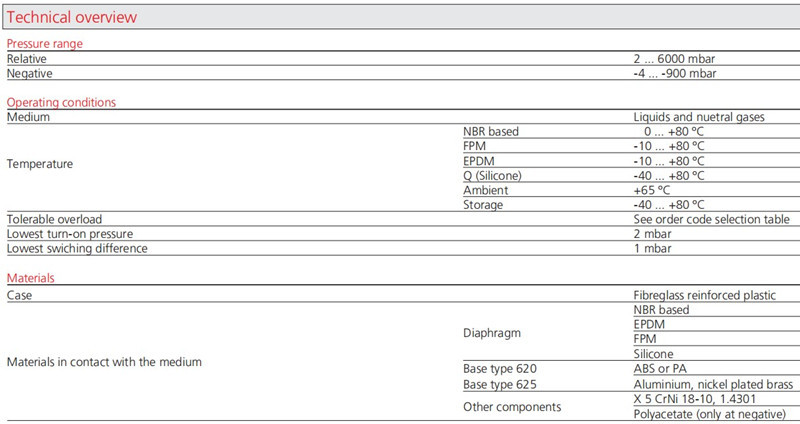The image size is (800, 424).
Task: Click the Technical overview heading
Action: (x=72, y=18)
